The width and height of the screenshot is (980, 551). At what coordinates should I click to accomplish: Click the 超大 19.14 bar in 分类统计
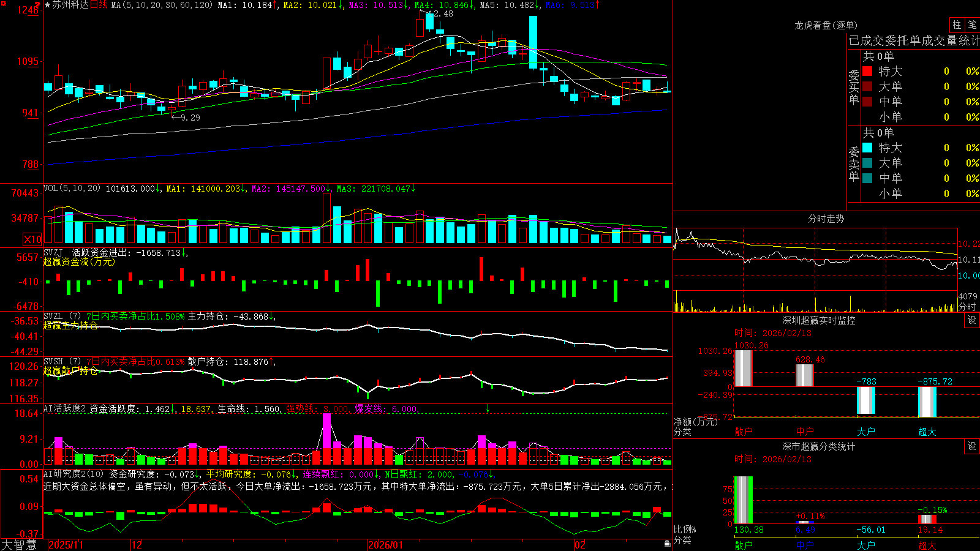927,519
